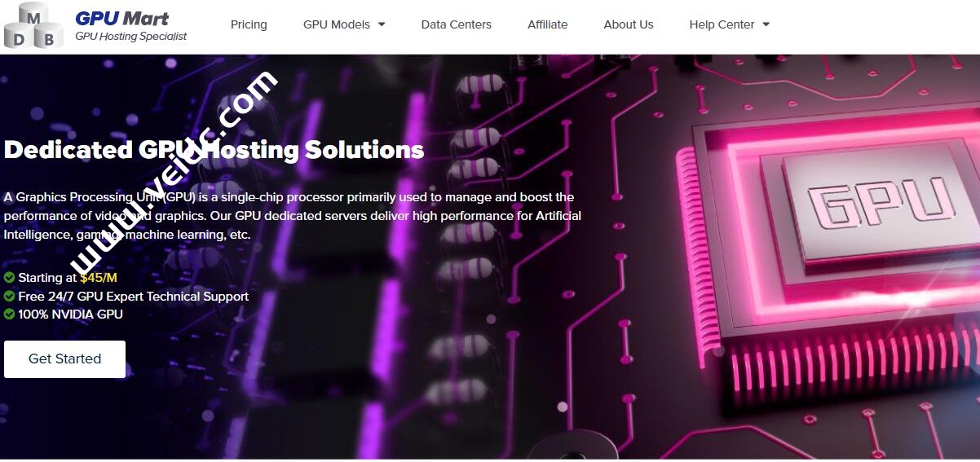Expand the caret beside GPU Models

click(x=382, y=24)
